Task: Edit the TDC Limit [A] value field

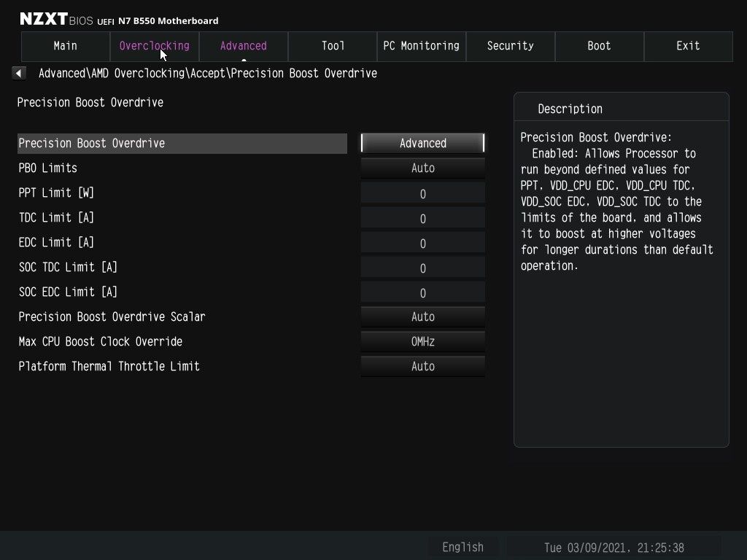Action: [x=423, y=217]
